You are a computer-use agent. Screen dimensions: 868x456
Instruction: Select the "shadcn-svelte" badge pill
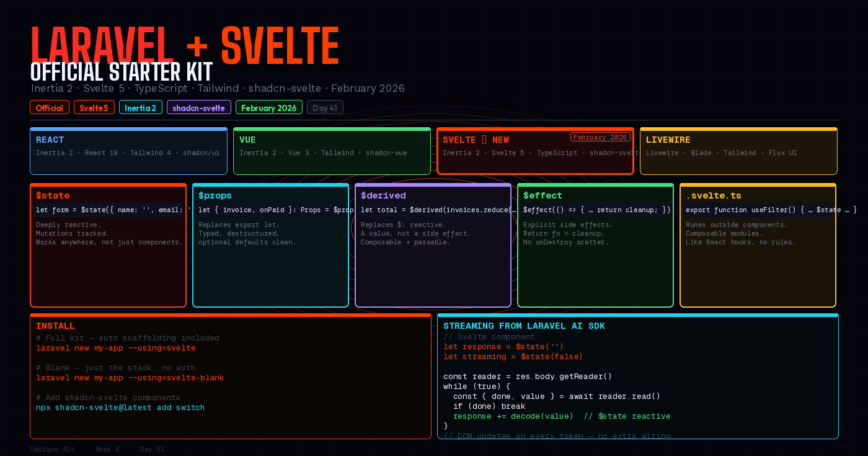[198, 107]
